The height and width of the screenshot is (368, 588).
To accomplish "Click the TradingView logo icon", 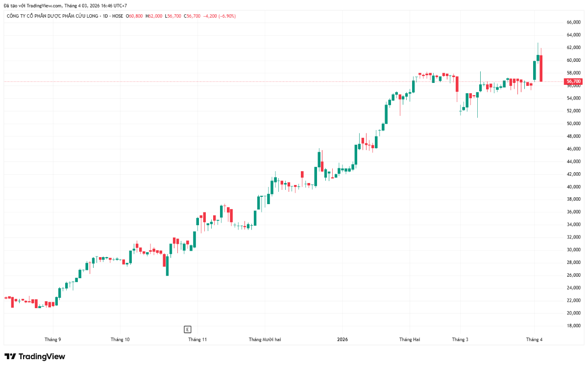I will 10,357.
